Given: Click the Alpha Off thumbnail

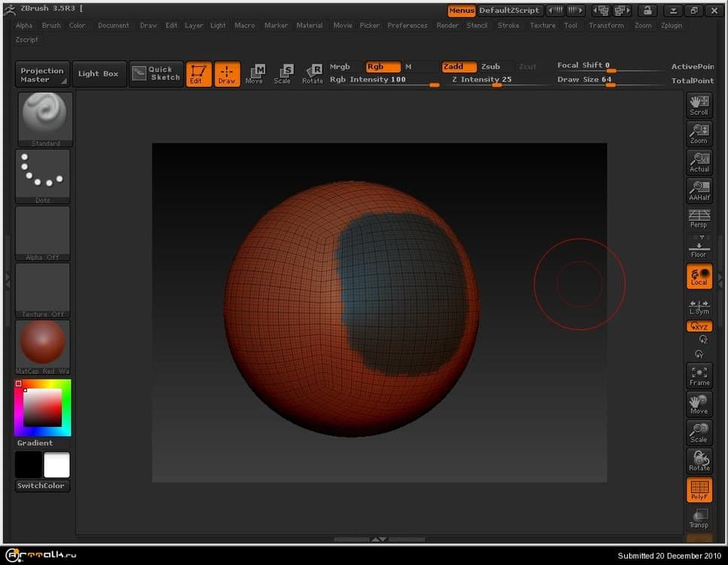Looking at the screenshot, I should tap(44, 233).
